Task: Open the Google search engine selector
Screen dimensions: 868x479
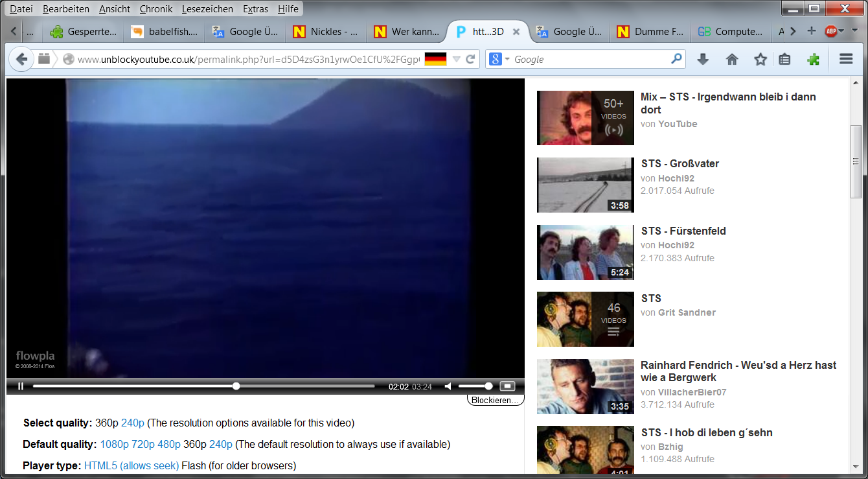Action: click(499, 59)
